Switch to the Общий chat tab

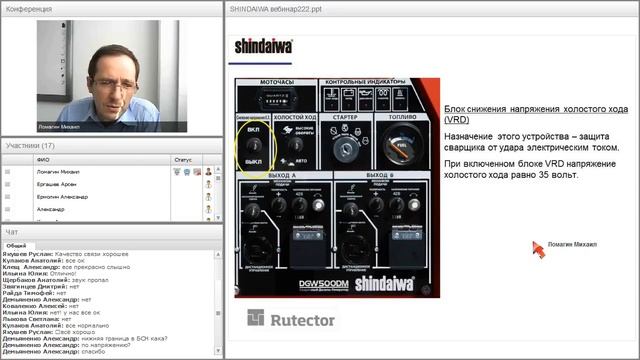click(16, 246)
